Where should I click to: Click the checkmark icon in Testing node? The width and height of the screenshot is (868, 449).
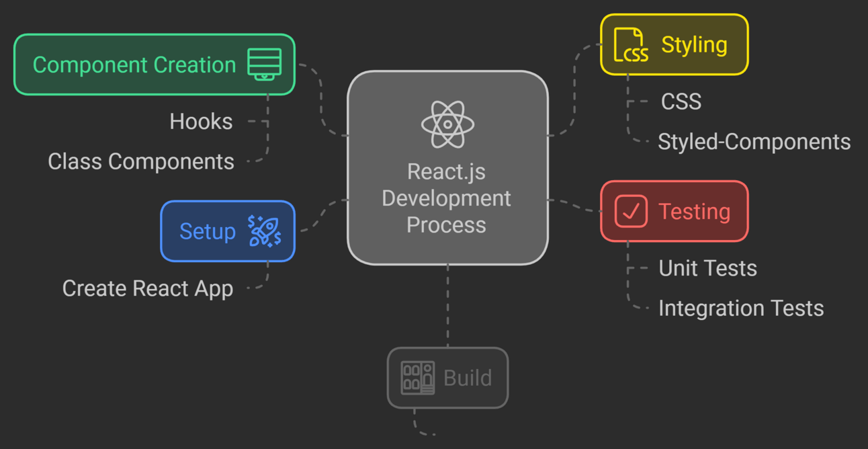click(x=631, y=211)
